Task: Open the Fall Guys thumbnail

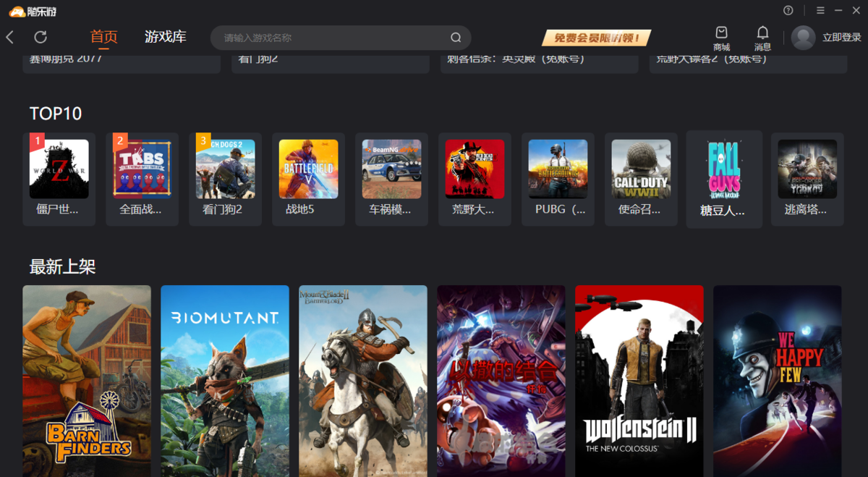Action: coord(724,169)
